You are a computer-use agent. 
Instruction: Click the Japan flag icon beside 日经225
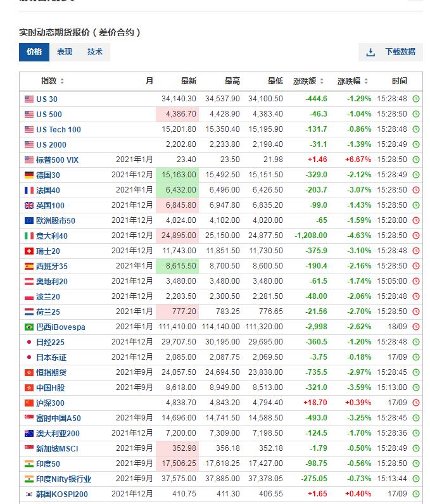tap(29, 342)
